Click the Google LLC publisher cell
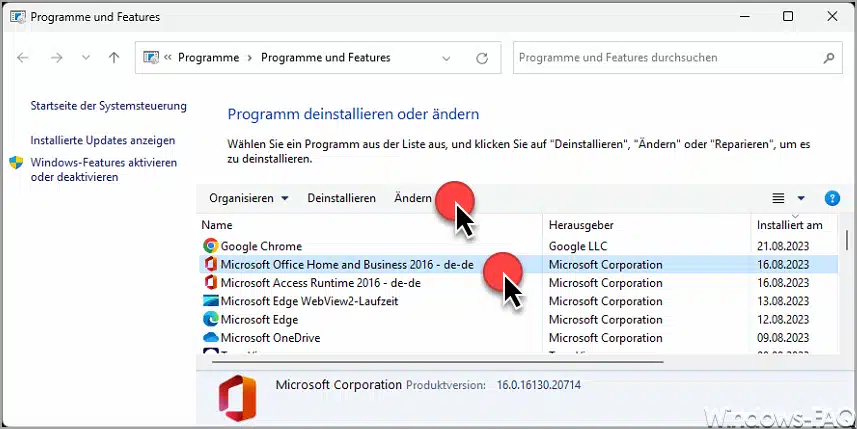The width and height of the screenshot is (857, 429). pos(578,246)
